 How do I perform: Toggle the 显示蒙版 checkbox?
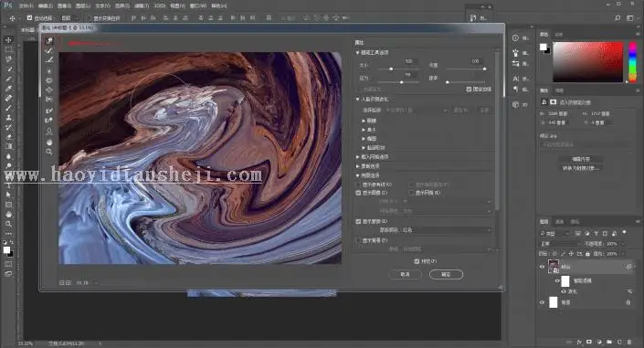[358, 221]
